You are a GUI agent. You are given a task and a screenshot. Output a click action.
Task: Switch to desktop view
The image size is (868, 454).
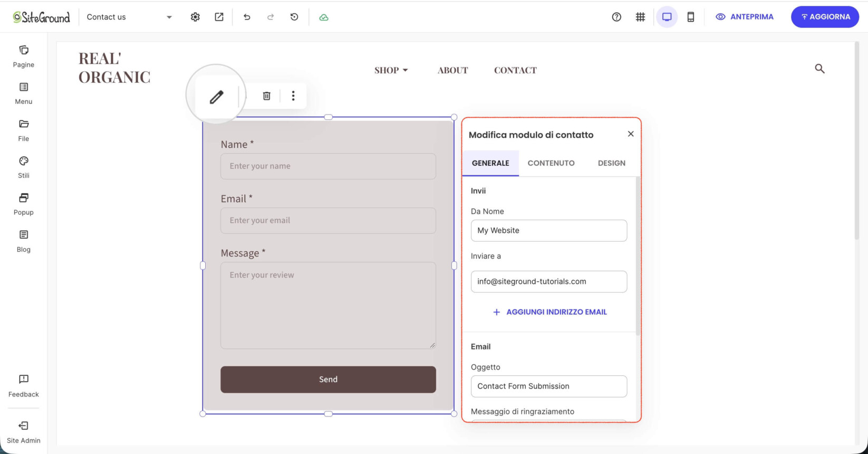point(667,17)
